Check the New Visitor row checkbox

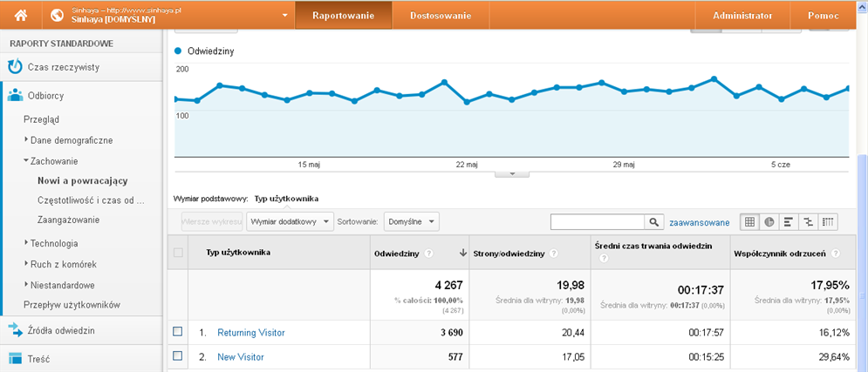pos(178,356)
